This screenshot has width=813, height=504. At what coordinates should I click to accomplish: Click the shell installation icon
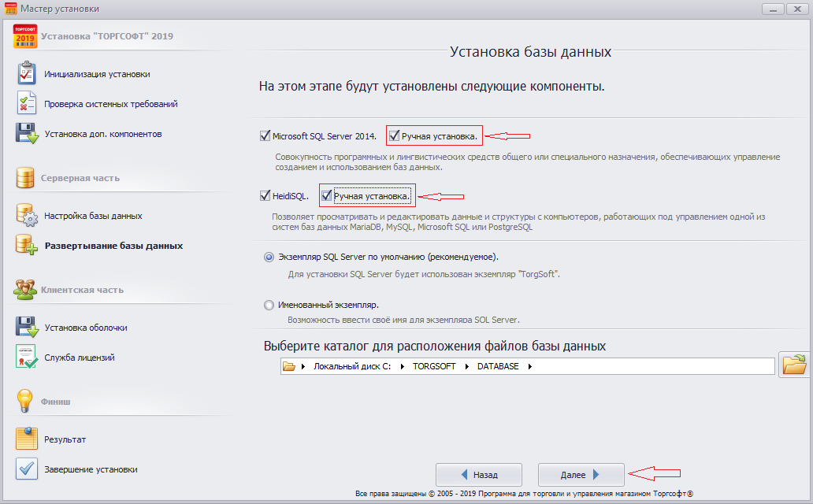point(27,327)
